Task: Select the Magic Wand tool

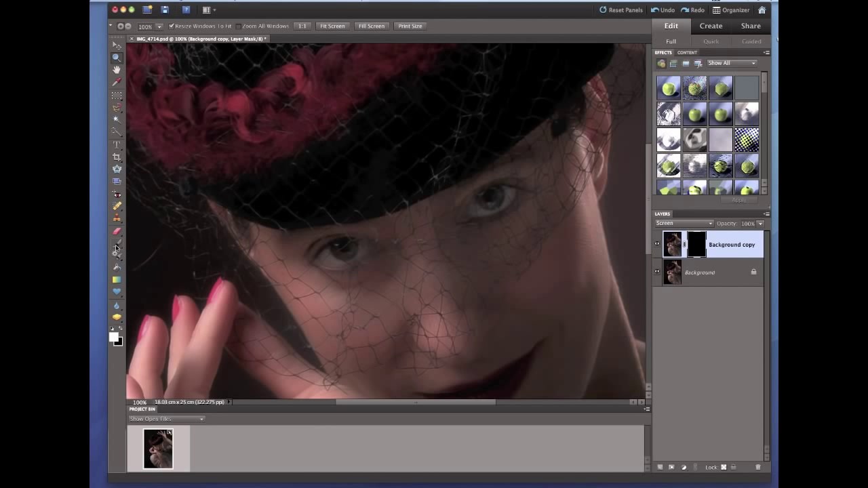Action: (x=117, y=119)
